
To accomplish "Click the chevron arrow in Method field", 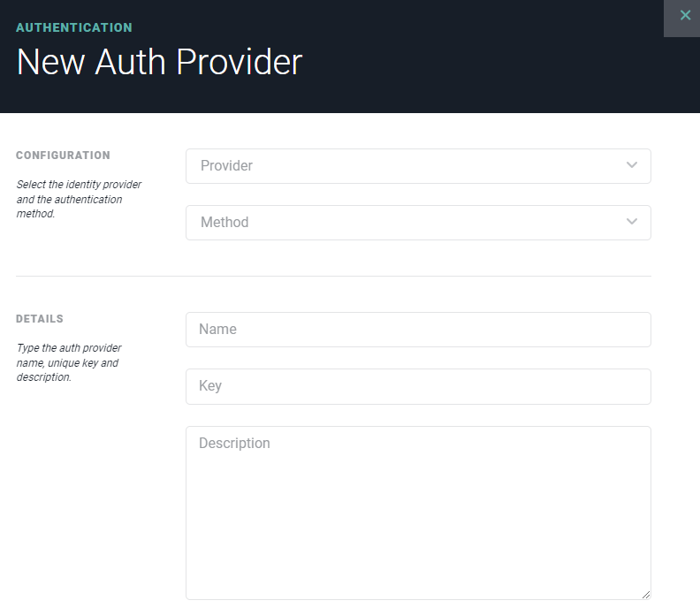I will pyautogui.click(x=632, y=222).
